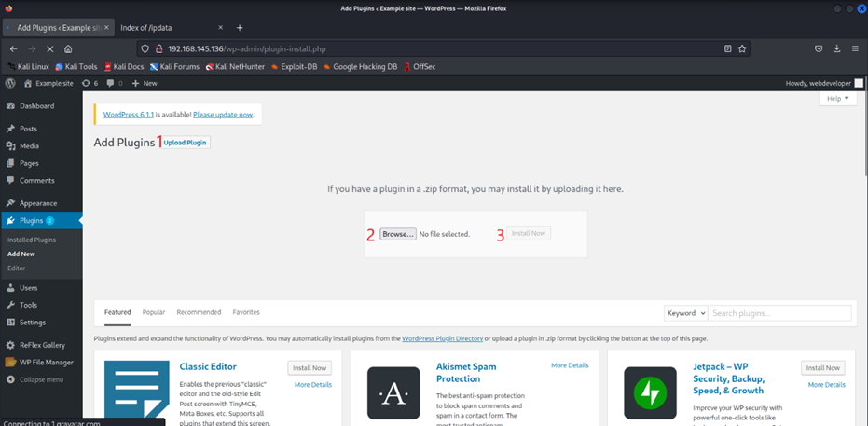The image size is (868, 426).
Task: Click the insecure lock icon in address bar
Action: click(158, 48)
